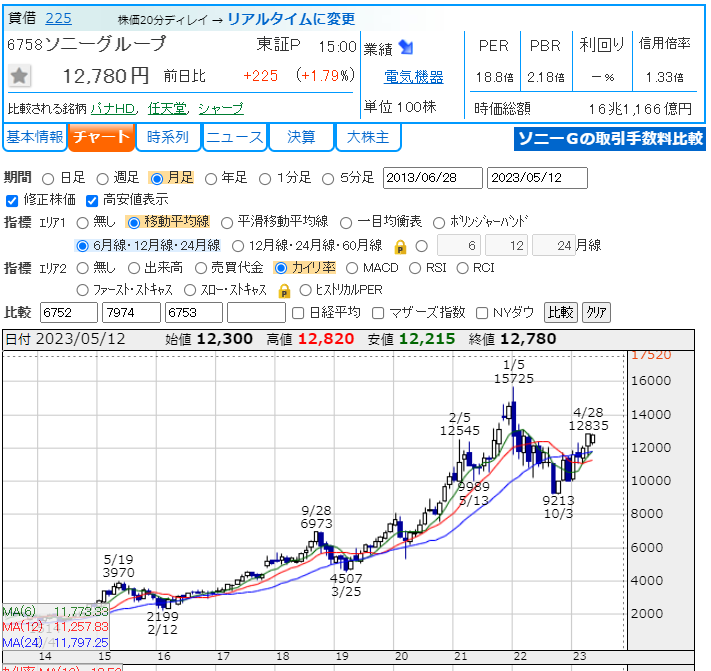Open the 大株主 tab

click(368, 137)
